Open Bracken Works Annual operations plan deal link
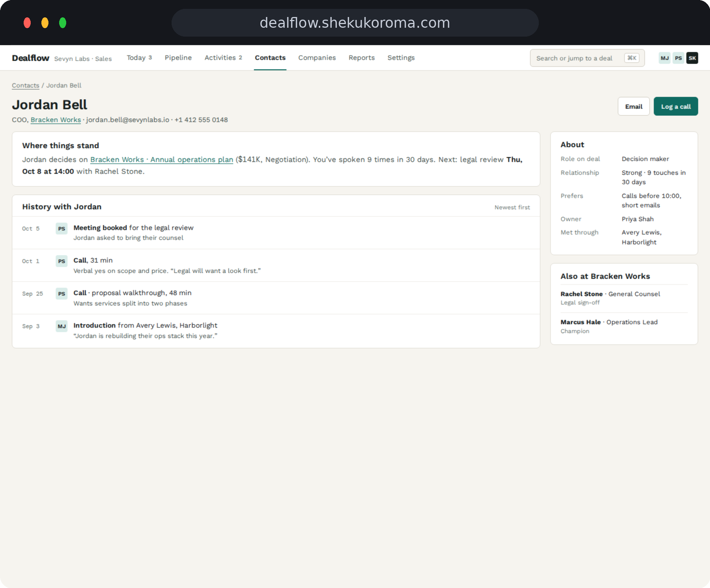The image size is (710, 588). [x=162, y=159]
